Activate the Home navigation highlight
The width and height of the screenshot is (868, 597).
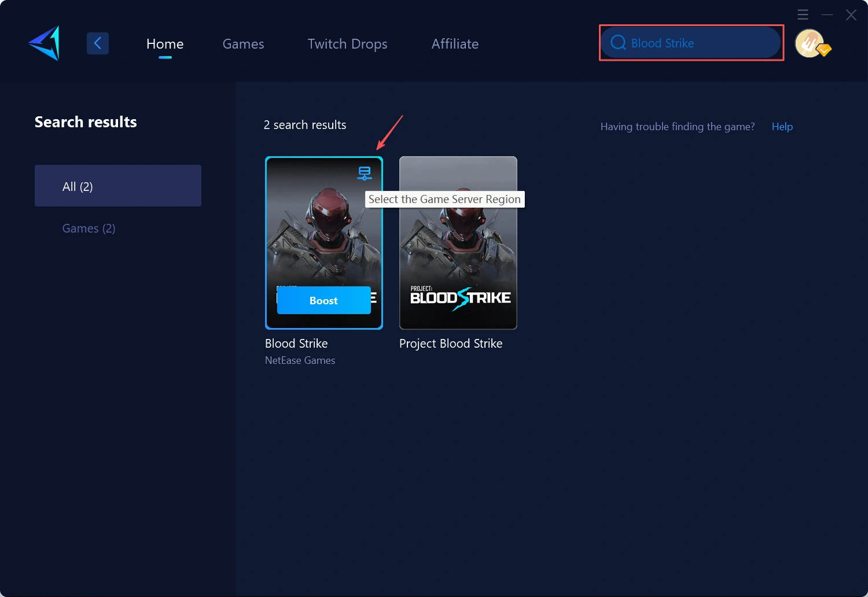tap(165, 43)
